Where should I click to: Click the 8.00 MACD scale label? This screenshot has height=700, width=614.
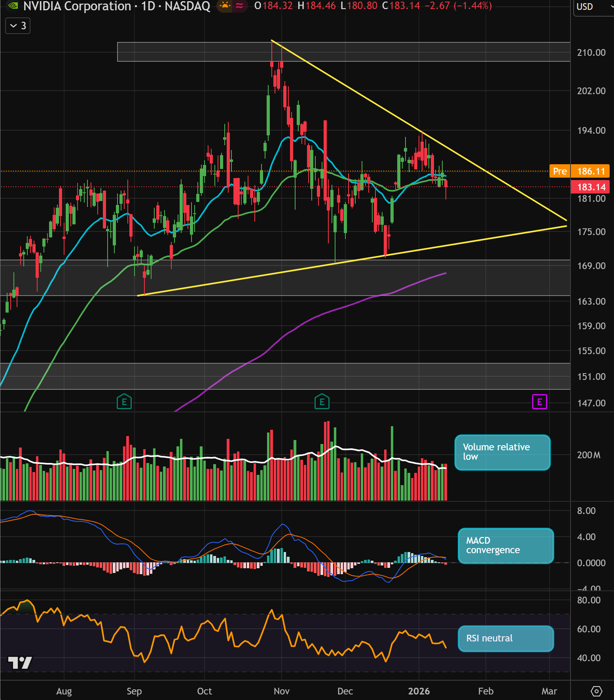586,511
